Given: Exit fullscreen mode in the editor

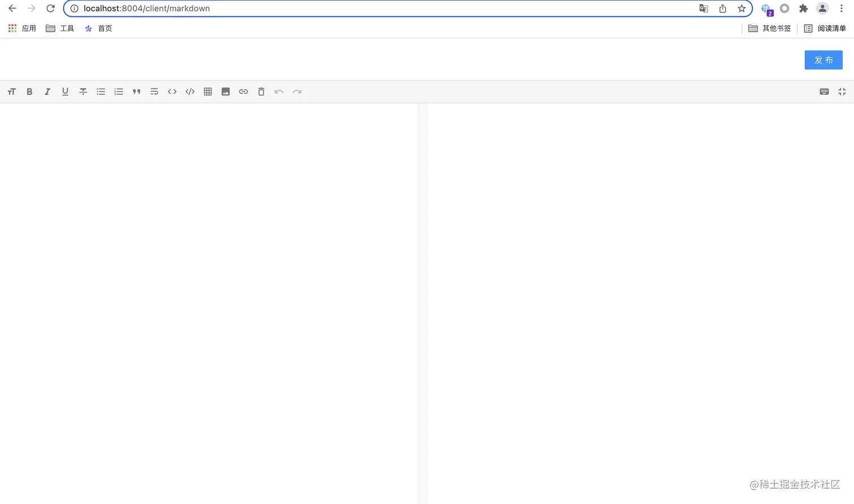Looking at the screenshot, I should pos(842,91).
